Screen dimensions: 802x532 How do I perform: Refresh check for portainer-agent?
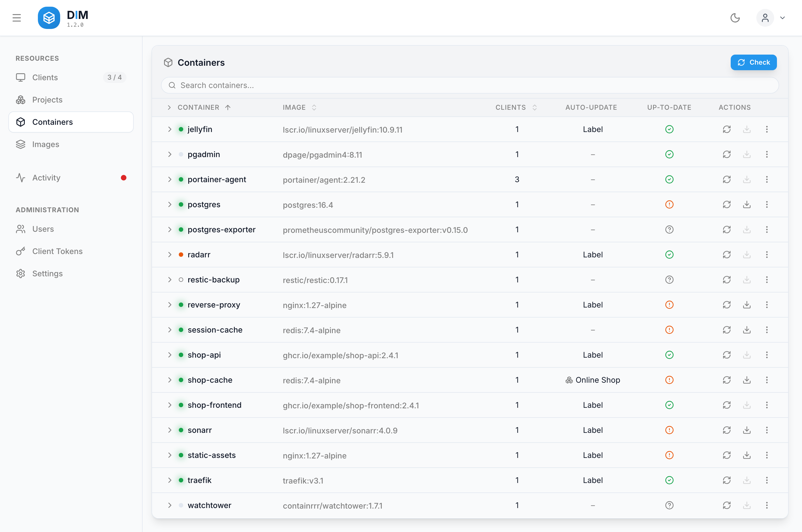click(x=727, y=179)
